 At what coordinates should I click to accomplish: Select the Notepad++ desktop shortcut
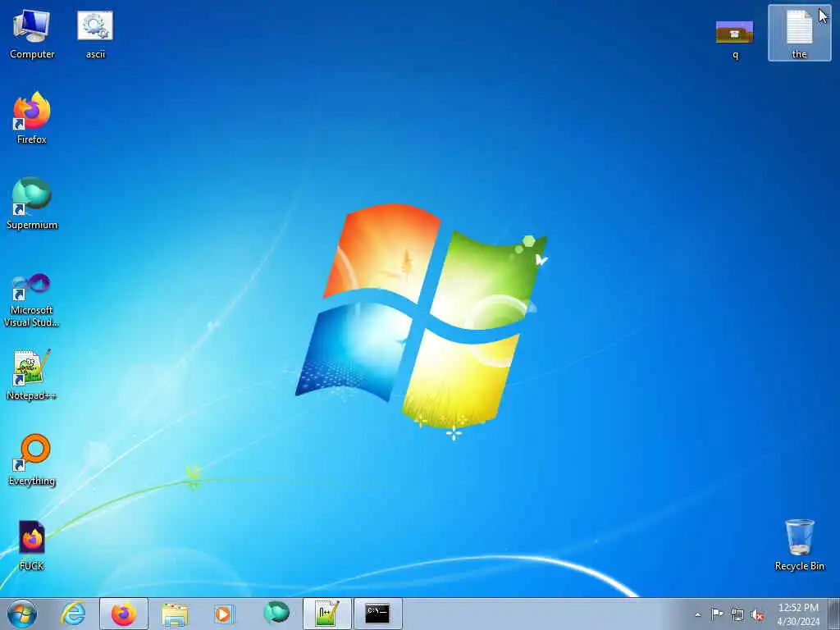(x=32, y=374)
